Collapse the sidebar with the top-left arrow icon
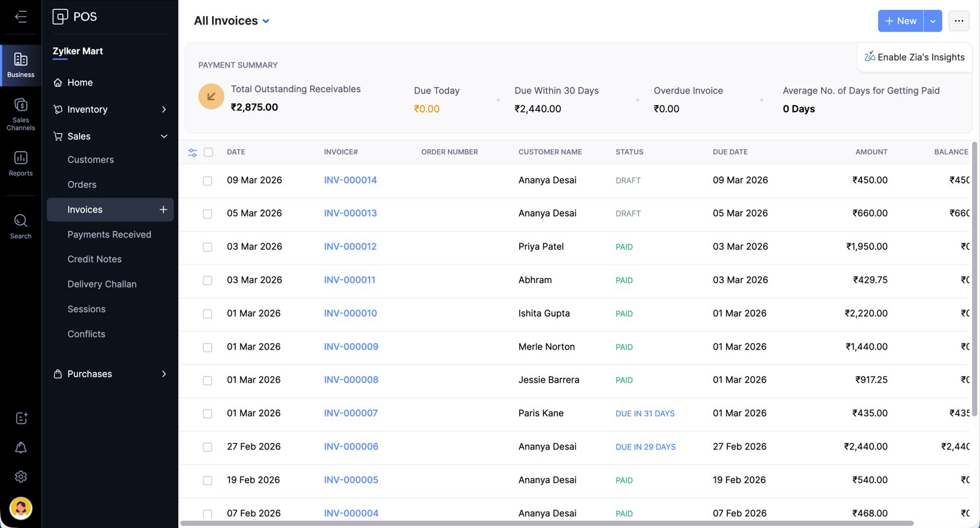Screen dimensions: 980x528 click(21, 17)
